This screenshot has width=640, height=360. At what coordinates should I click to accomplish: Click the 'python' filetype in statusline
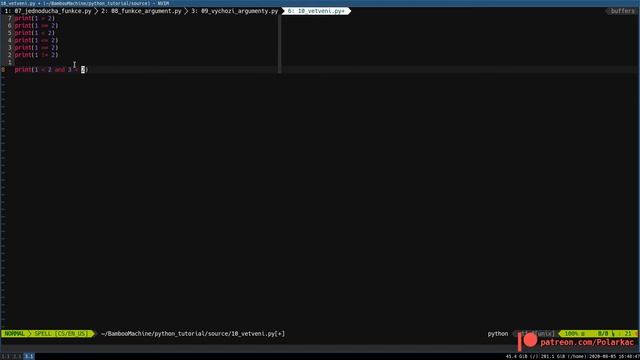pyautogui.click(x=498, y=333)
